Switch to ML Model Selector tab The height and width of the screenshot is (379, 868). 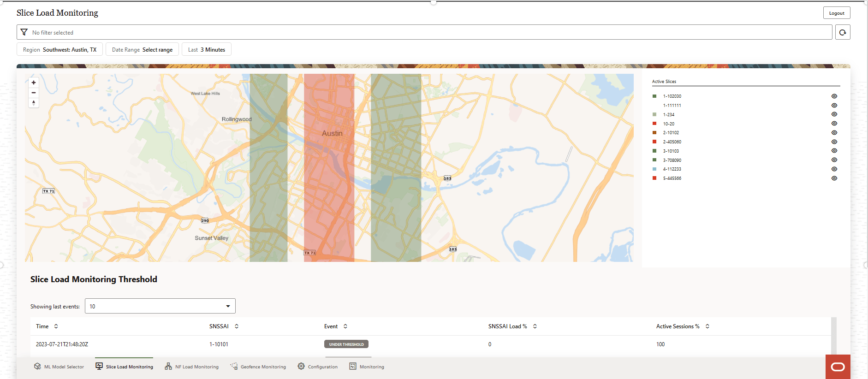pos(59,367)
